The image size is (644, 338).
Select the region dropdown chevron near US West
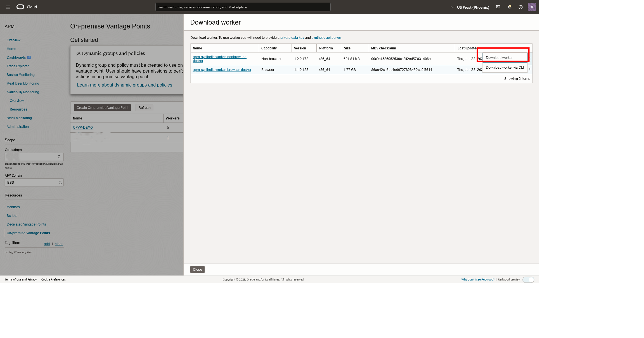pos(452,7)
